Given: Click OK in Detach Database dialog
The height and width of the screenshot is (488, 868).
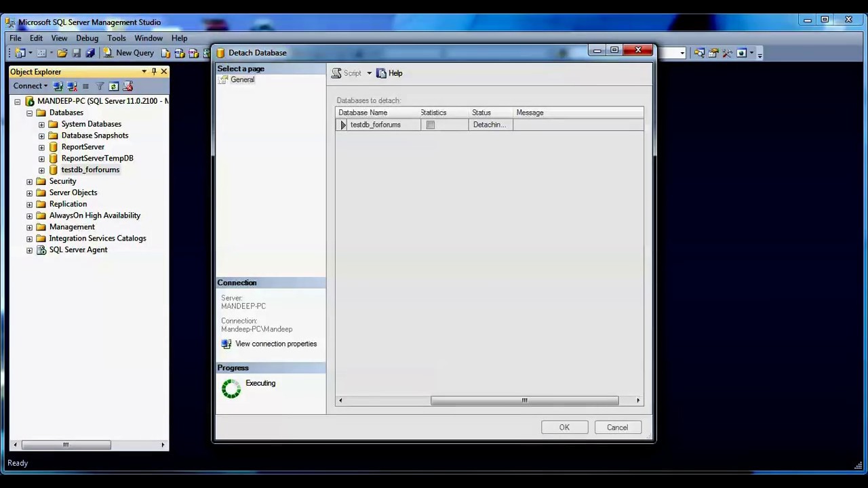Looking at the screenshot, I should (564, 428).
